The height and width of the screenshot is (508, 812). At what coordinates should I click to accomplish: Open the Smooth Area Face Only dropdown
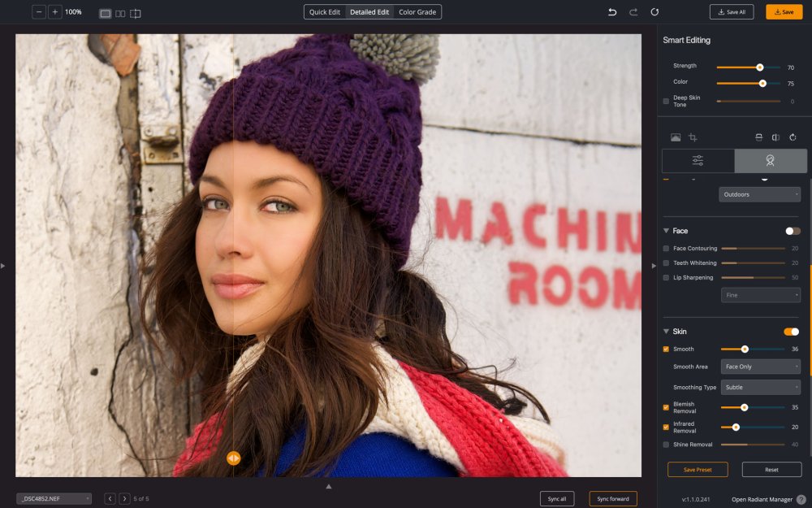[x=761, y=367]
